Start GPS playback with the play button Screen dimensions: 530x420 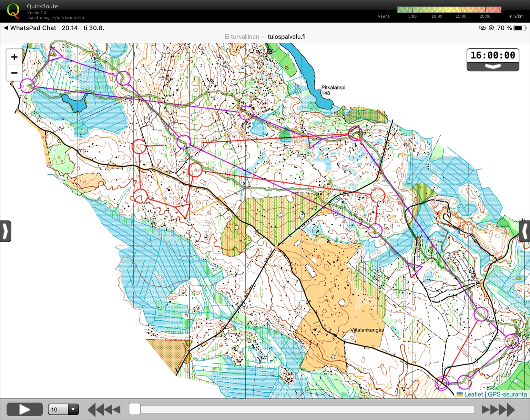[x=24, y=409]
